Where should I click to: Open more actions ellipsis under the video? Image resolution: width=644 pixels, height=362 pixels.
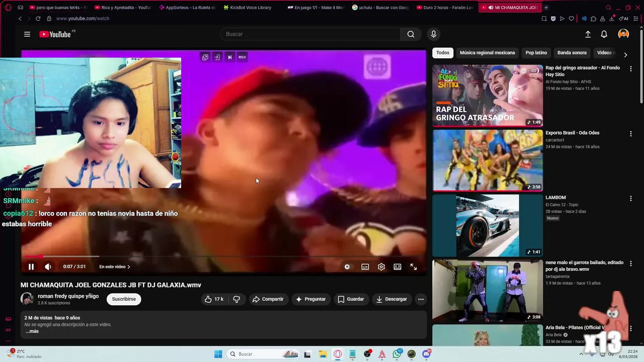pyautogui.click(x=421, y=299)
